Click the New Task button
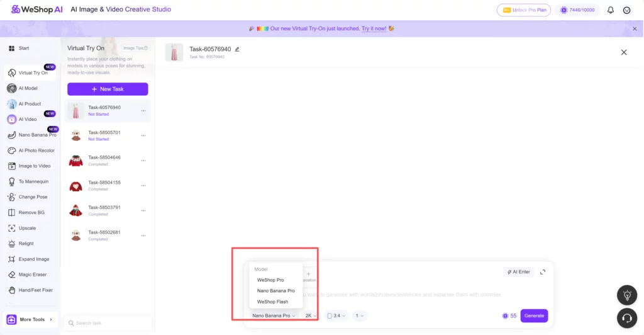The width and height of the screenshot is (644, 335). pyautogui.click(x=108, y=89)
